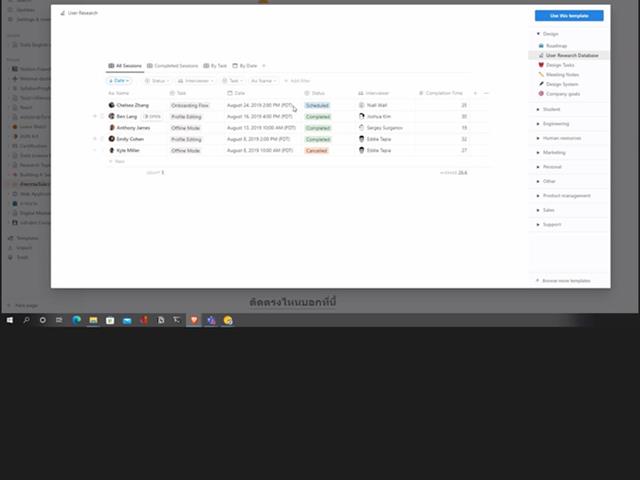Select the User Research Database template
640x480 pixels.
pyautogui.click(x=568, y=55)
